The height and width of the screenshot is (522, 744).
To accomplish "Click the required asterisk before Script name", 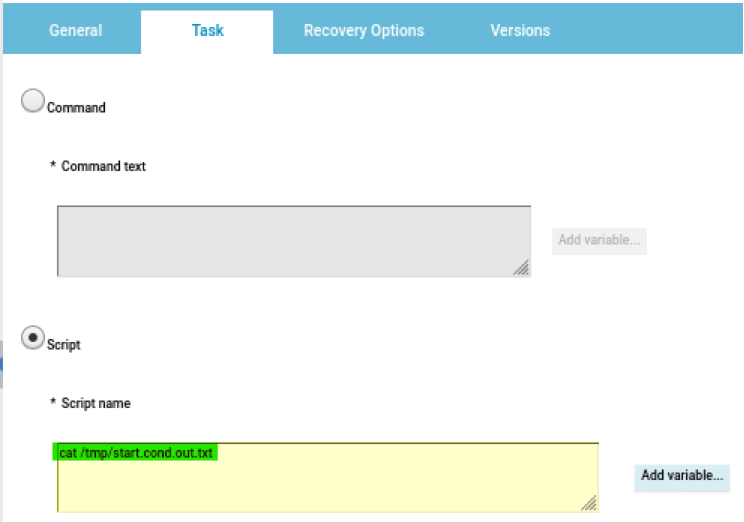I will 53,402.
